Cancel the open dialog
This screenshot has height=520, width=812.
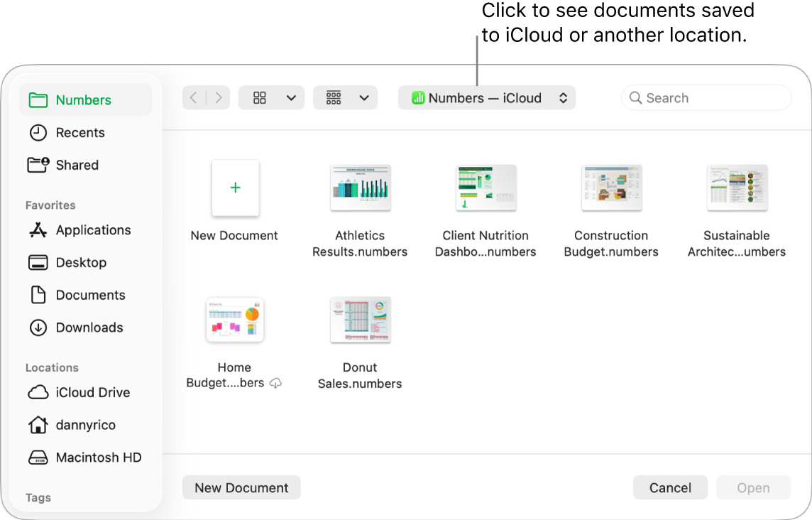(x=670, y=487)
